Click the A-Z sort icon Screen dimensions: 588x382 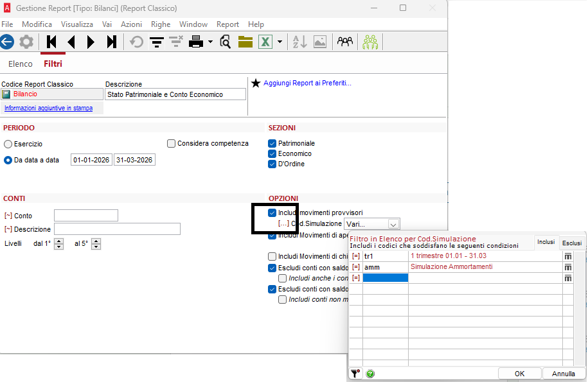coord(299,42)
